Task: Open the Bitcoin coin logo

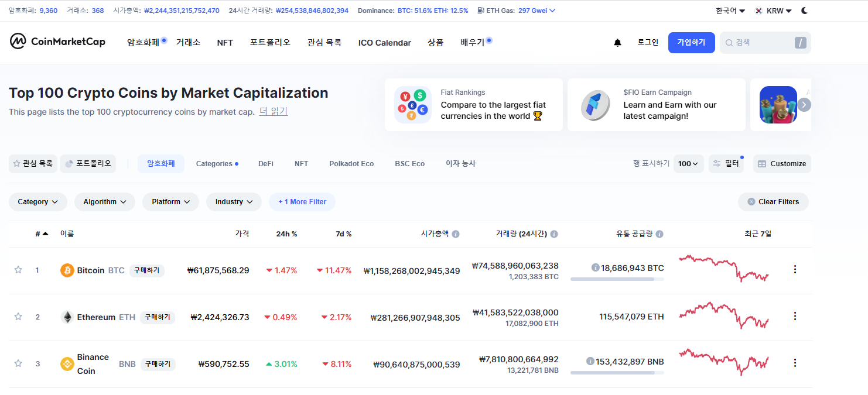Action: coord(67,270)
